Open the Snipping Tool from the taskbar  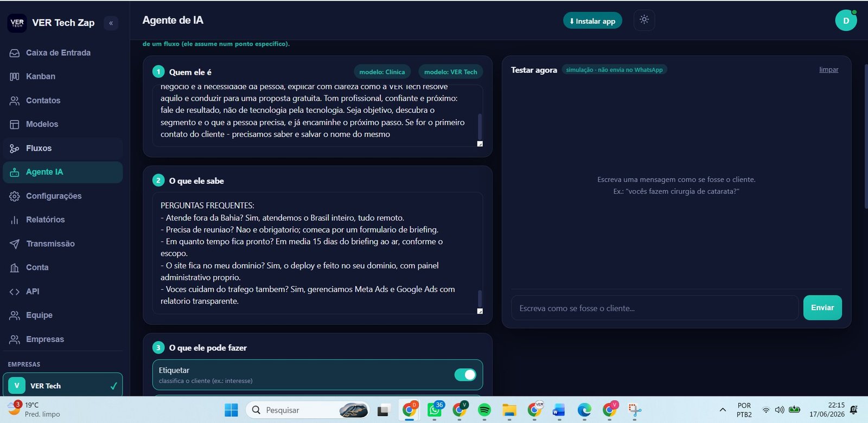point(634,410)
